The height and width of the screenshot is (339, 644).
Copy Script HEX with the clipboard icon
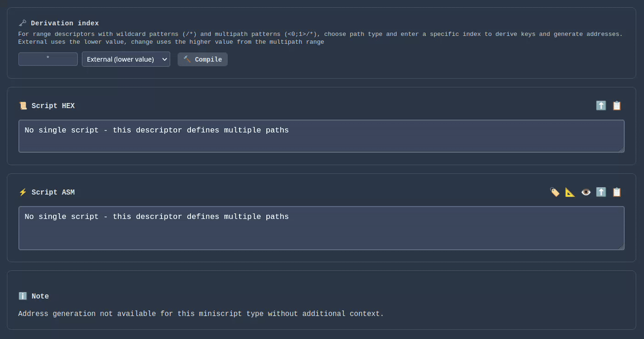pyautogui.click(x=617, y=106)
